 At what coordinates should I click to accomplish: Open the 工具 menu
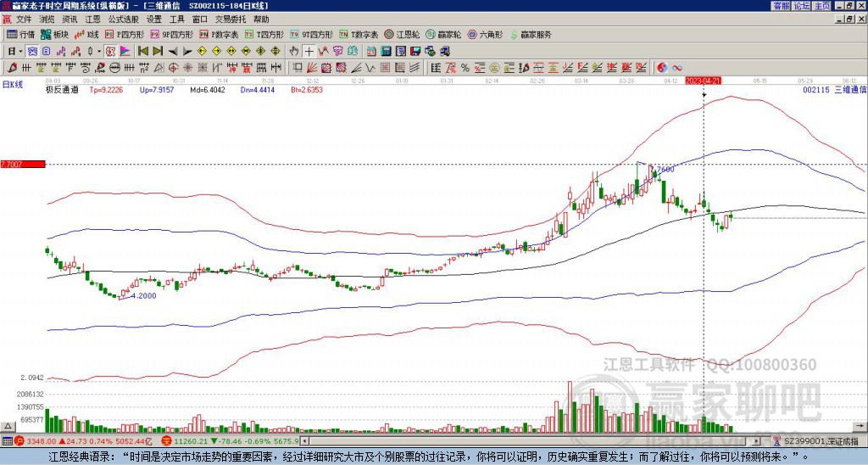coord(176,20)
